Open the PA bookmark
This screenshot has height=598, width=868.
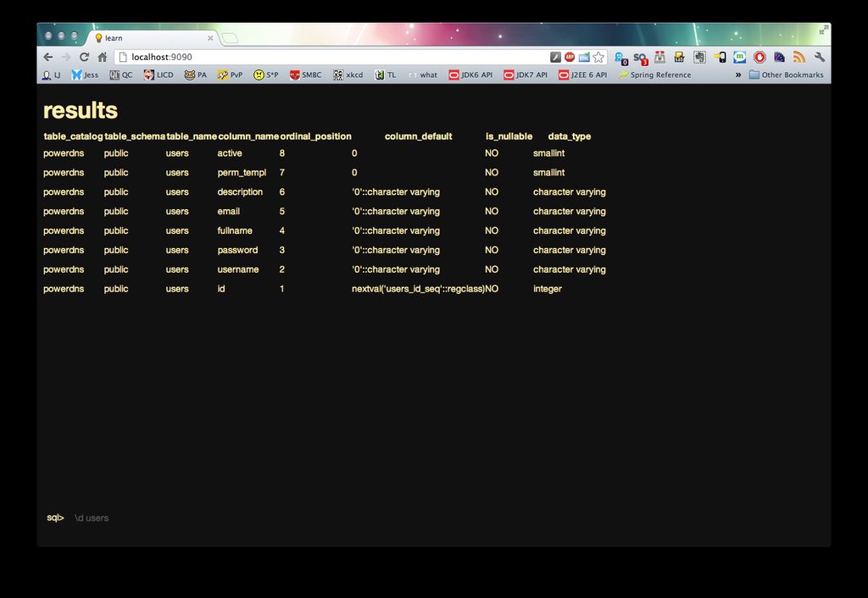coord(196,75)
